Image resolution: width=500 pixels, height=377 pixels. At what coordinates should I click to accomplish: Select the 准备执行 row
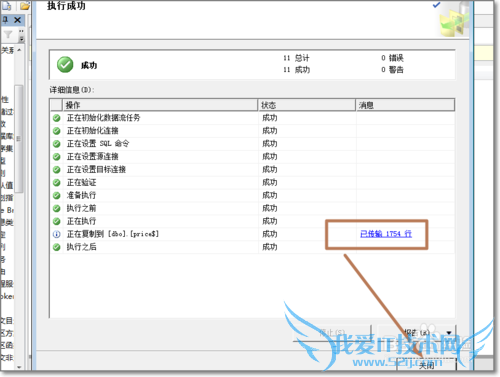point(252,195)
